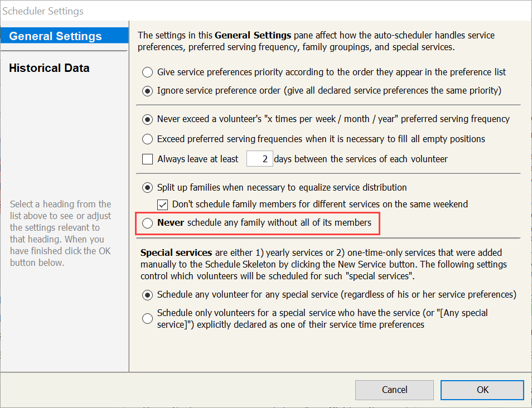
Task: Open the General Settings heading
Action: [x=56, y=36]
